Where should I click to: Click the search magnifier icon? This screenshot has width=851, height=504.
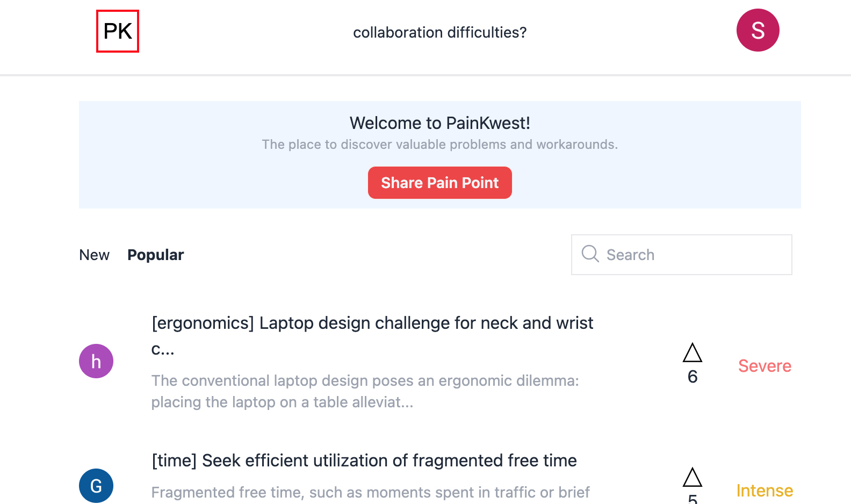click(x=590, y=254)
